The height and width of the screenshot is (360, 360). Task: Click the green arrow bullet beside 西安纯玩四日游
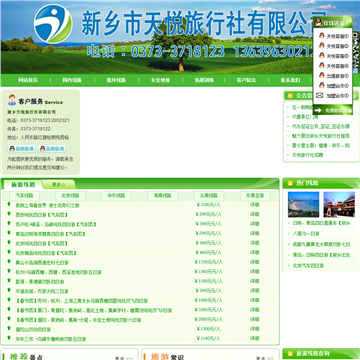click(x=9, y=214)
